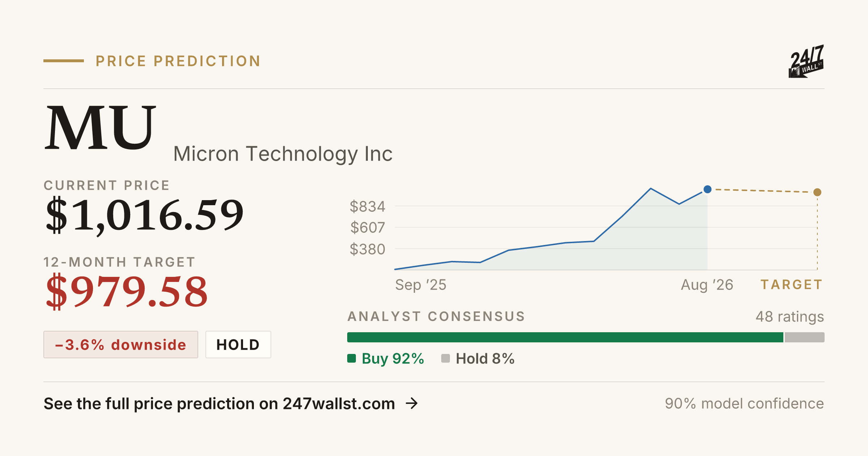868x456 pixels.
Task: Click the gray Hold legend square
Action: pos(446,358)
